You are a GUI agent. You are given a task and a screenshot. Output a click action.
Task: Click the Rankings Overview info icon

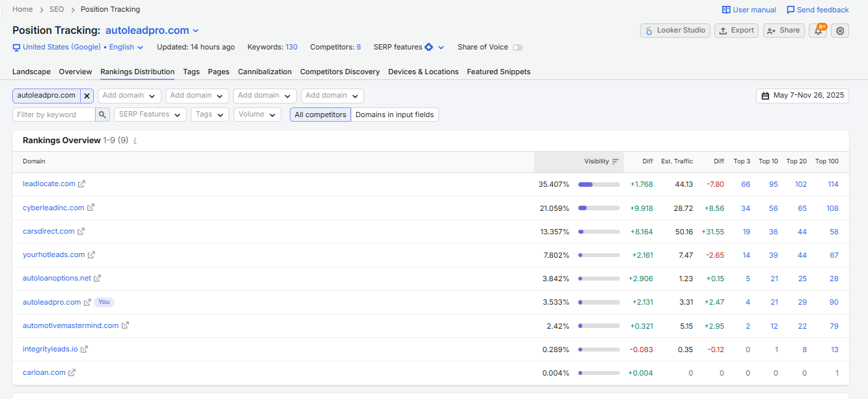pos(135,141)
